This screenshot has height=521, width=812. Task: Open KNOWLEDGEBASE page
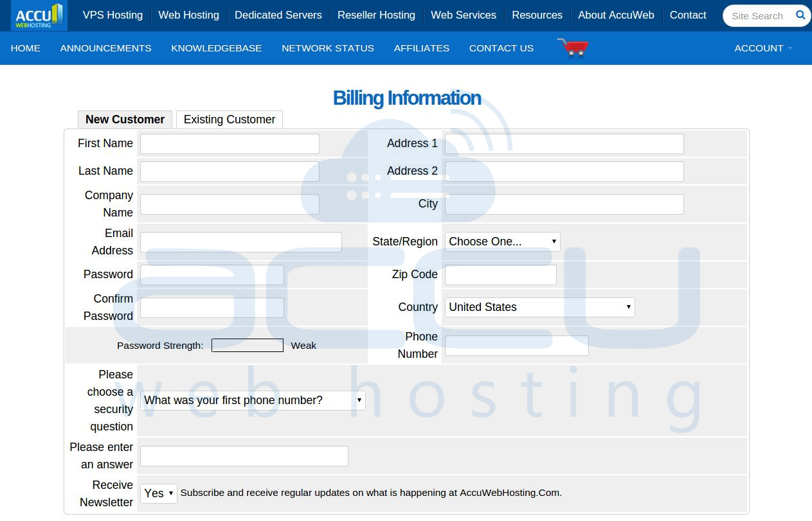coord(217,48)
